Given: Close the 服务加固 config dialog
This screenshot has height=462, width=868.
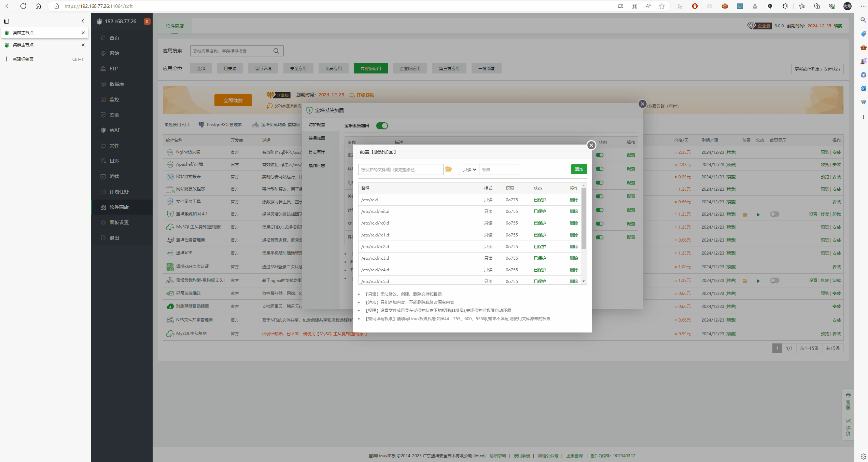Looking at the screenshot, I should pyautogui.click(x=591, y=145).
